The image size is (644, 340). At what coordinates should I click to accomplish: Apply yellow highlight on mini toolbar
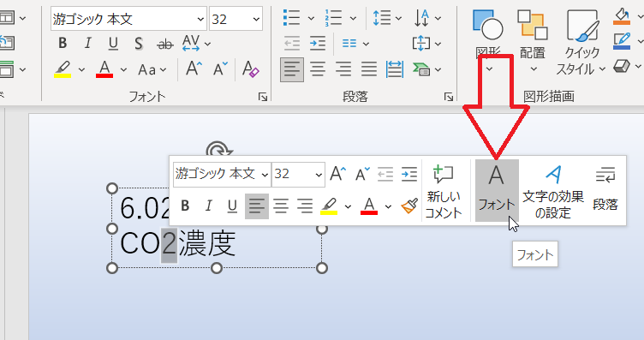[329, 206]
